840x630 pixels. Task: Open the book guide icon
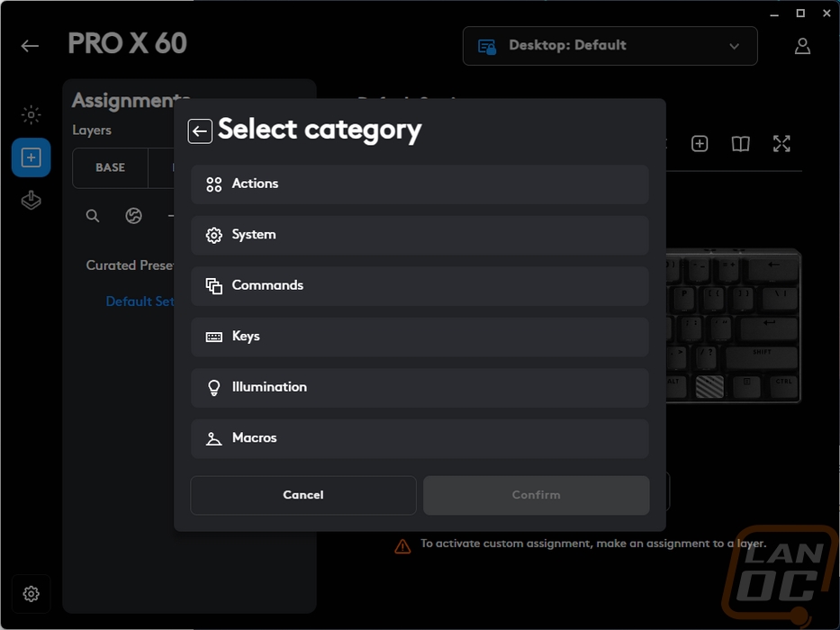point(740,144)
